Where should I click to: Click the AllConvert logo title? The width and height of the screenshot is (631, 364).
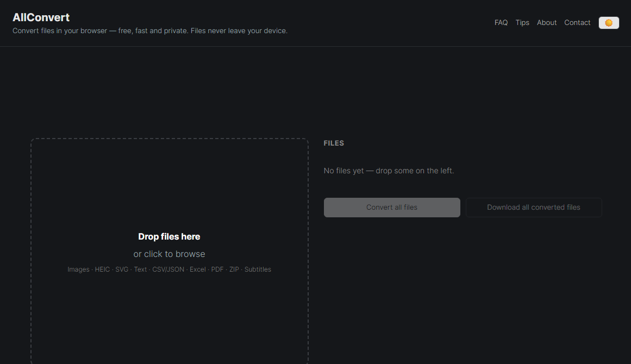(x=41, y=17)
